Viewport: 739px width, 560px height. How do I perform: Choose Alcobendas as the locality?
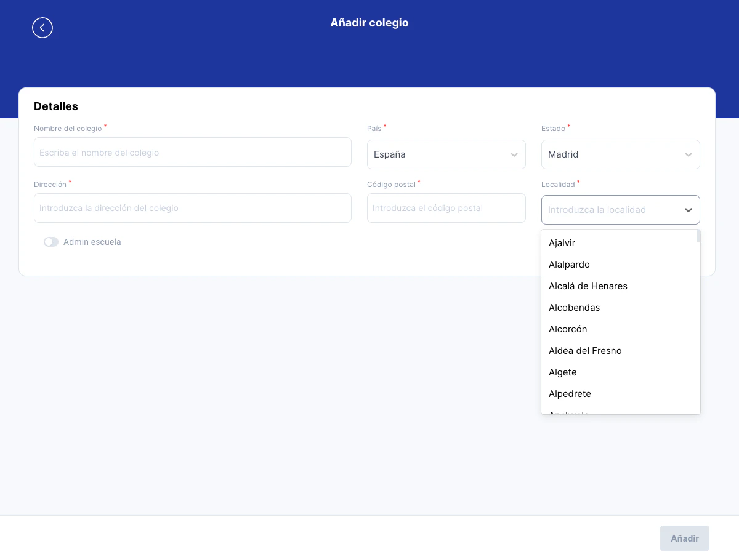(x=574, y=307)
